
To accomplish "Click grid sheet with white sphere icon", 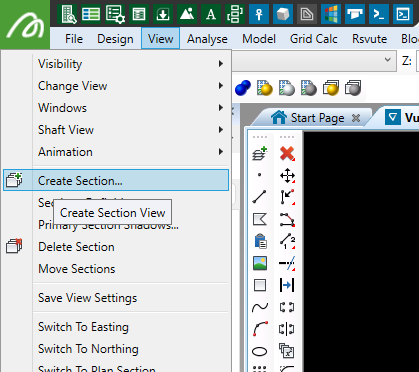I will click(x=287, y=88).
